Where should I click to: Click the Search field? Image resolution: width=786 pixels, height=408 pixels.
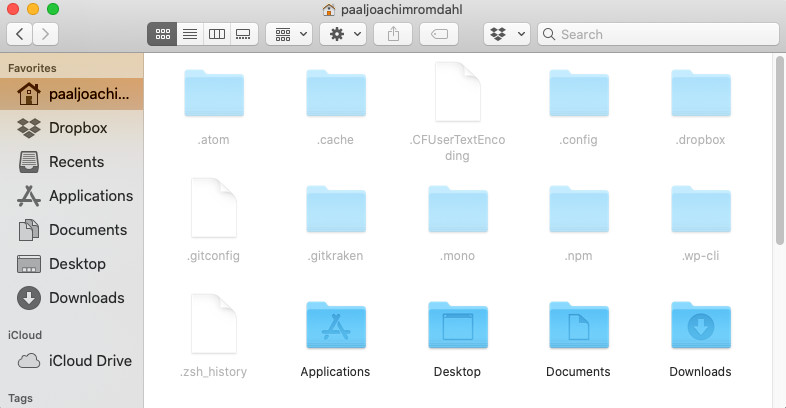click(x=658, y=34)
